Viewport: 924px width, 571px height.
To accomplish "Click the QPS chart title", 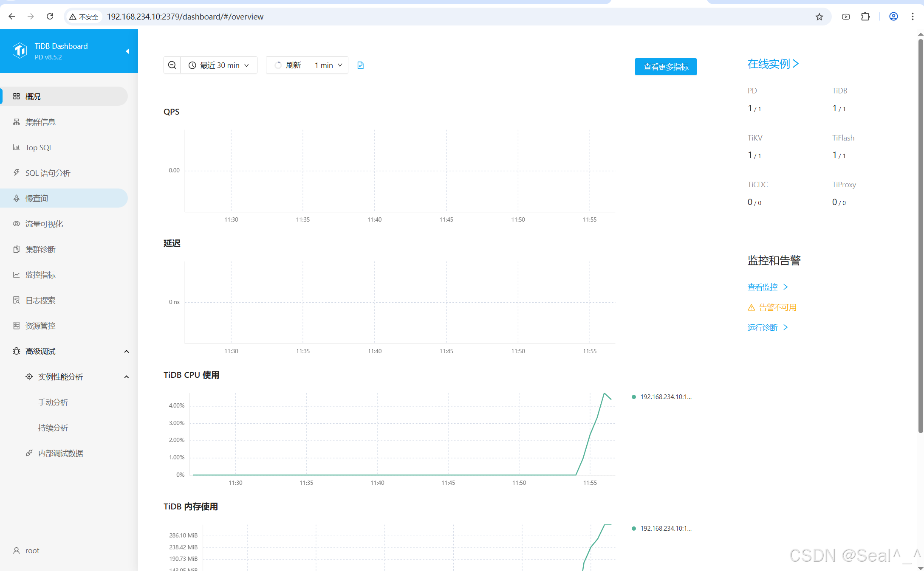I will [x=171, y=112].
